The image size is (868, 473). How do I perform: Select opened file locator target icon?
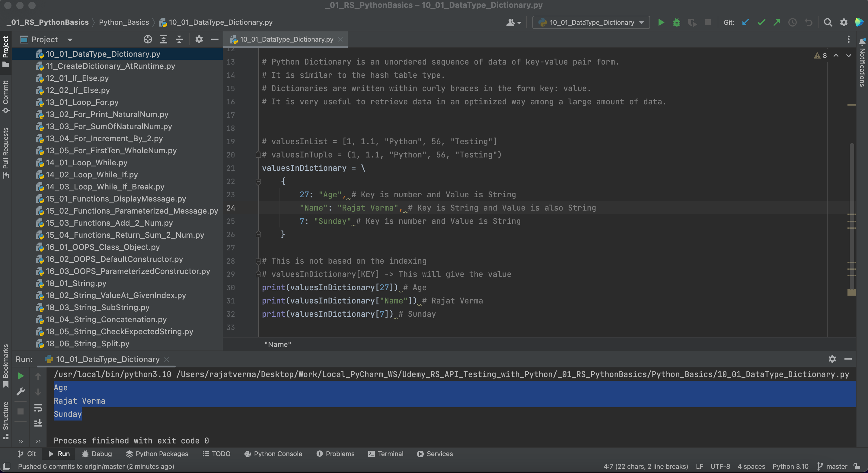tap(148, 40)
